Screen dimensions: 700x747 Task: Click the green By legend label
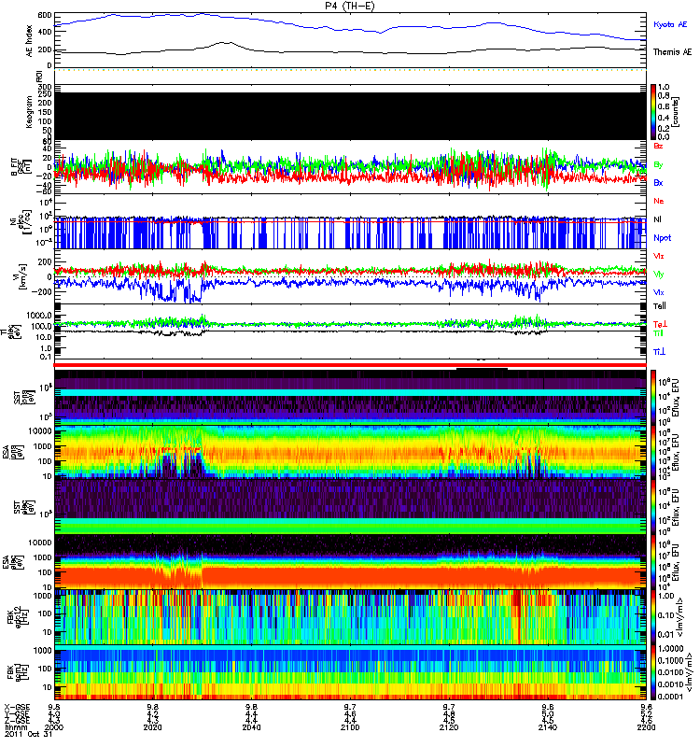658,164
